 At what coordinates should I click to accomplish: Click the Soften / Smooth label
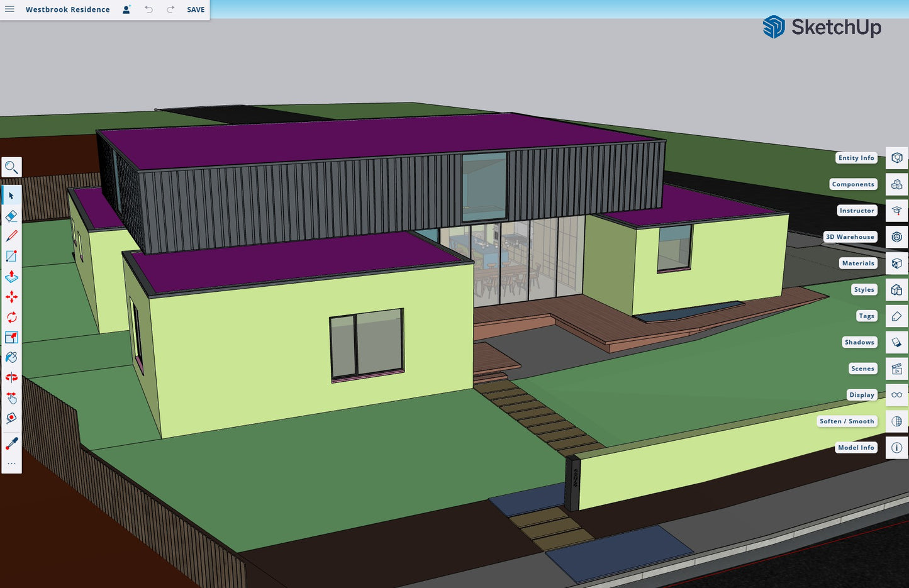tap(847, 421)
